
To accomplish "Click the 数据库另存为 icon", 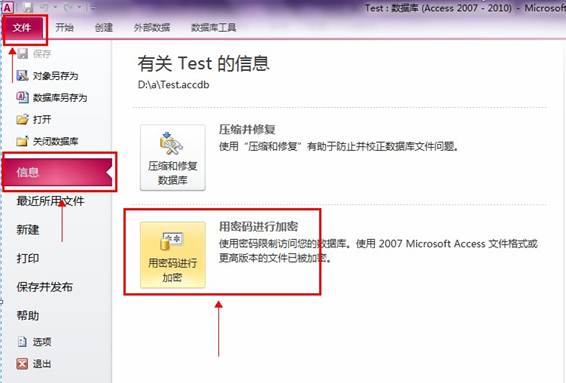I will (x=22, y=97).
